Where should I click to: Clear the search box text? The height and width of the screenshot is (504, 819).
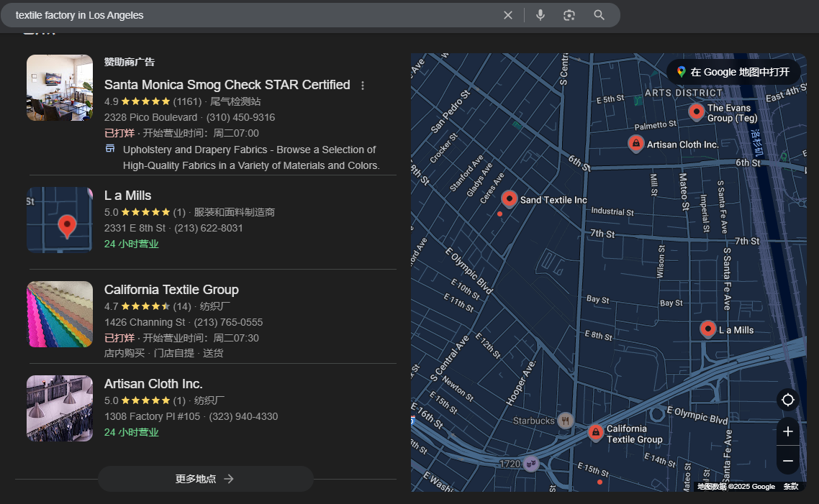[508, 15]
